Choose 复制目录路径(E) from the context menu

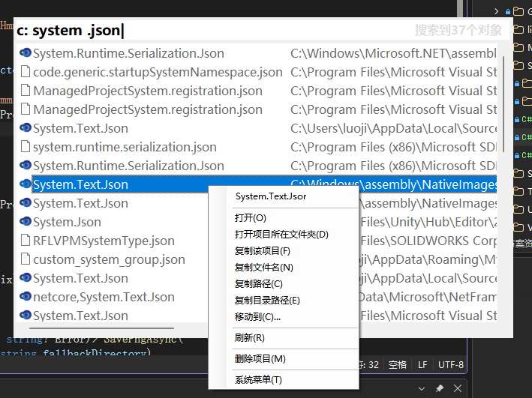click(x=267, y=301)
